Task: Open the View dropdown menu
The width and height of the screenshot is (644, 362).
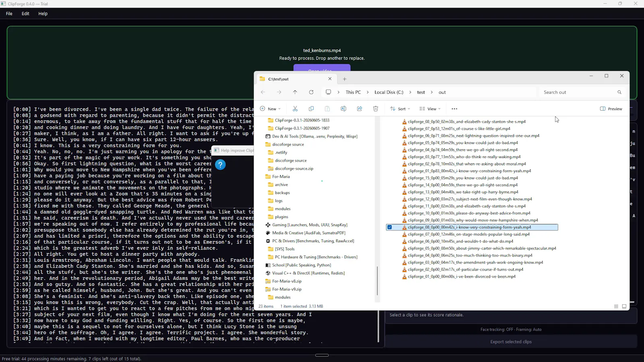Action: [430, 109]
